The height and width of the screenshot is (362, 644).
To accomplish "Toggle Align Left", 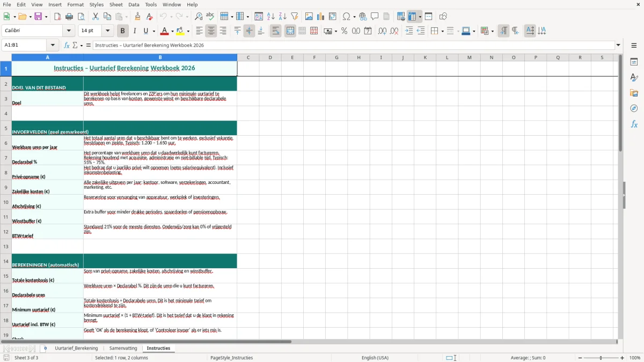I will (199, 31).
